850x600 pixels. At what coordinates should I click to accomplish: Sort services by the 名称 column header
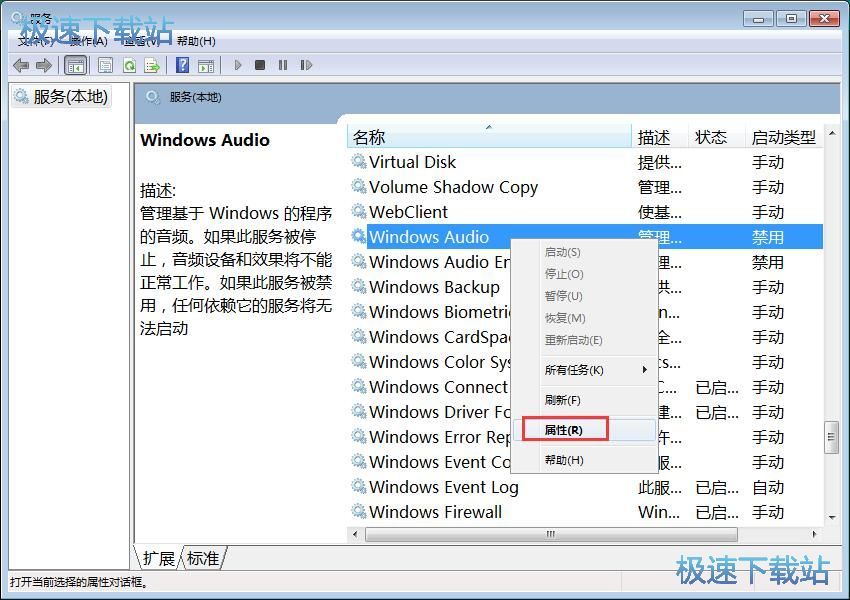(x=489, y=137)
